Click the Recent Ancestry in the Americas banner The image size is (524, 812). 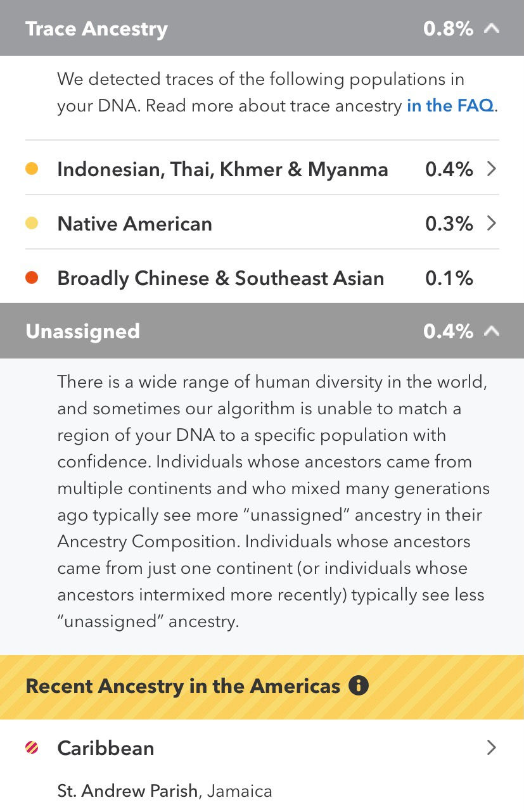[x=262, y=687]
